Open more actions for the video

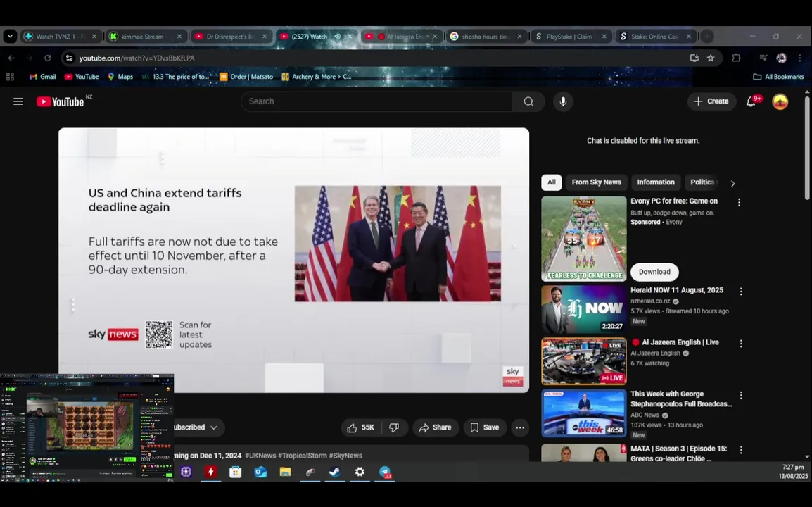520,427
